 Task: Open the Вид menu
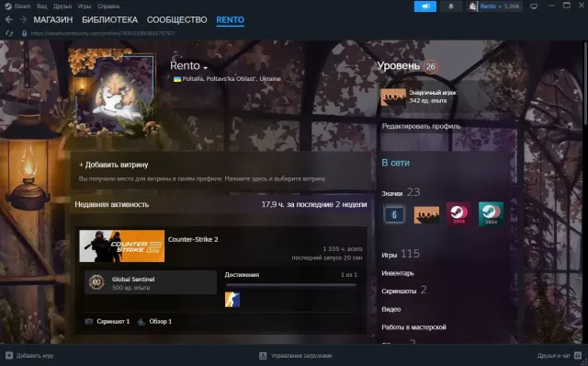click(42, 6)
